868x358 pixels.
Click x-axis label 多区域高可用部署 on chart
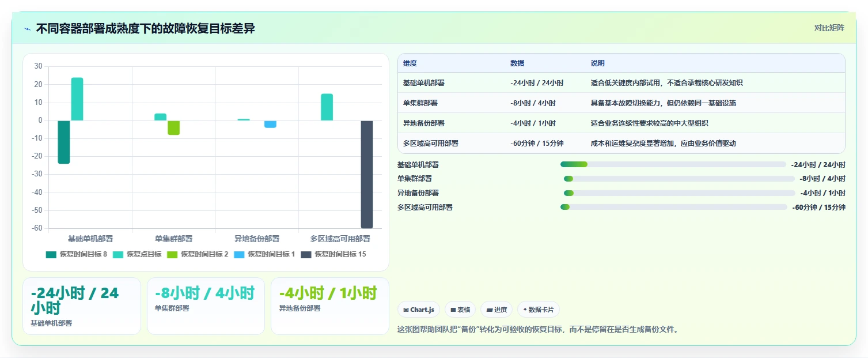(340, 239)
